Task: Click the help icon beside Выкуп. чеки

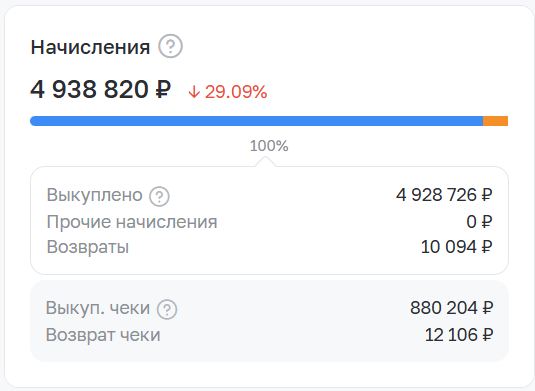Action: pyautogui.click(x=167, y=309)
